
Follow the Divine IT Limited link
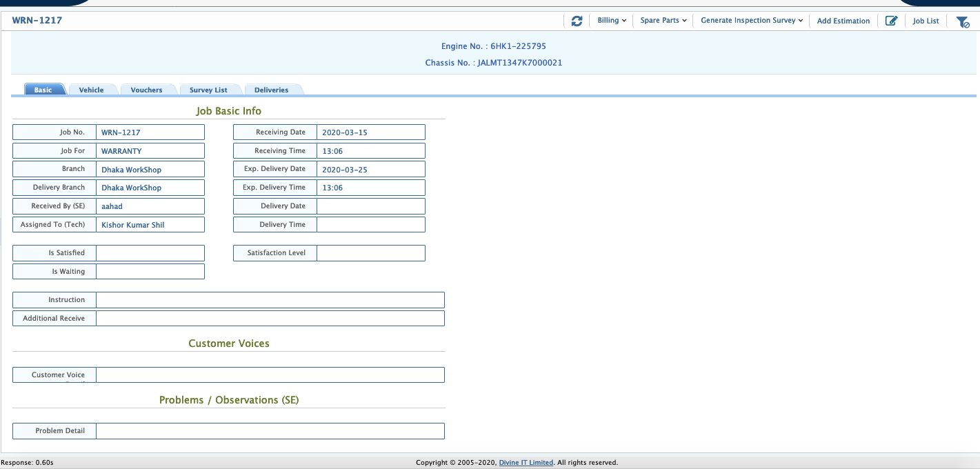[526, 462]
